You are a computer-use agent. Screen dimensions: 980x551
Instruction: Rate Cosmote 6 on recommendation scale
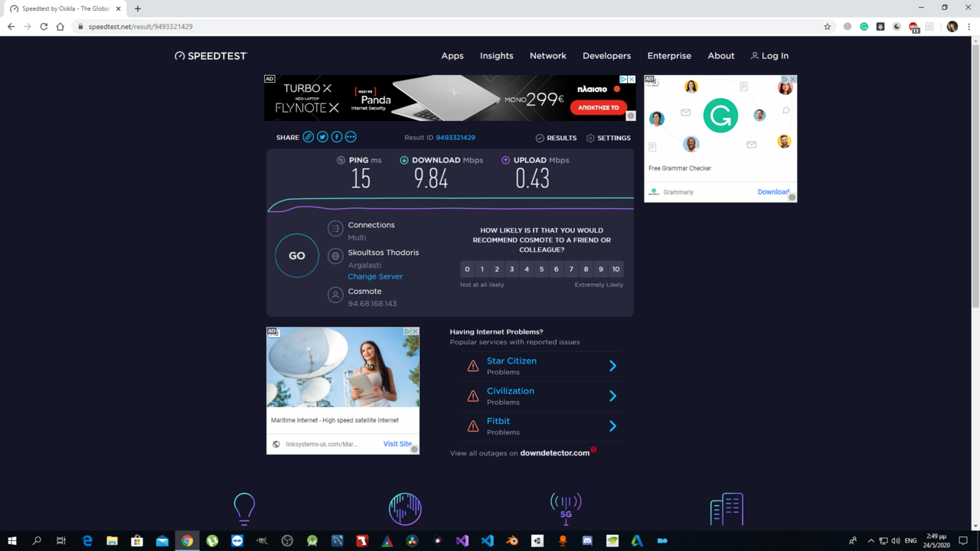tap(557, 269)
